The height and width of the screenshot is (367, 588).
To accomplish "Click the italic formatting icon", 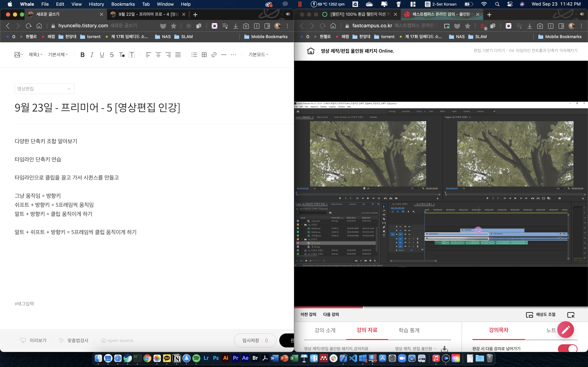I will (x=92, y=55).
